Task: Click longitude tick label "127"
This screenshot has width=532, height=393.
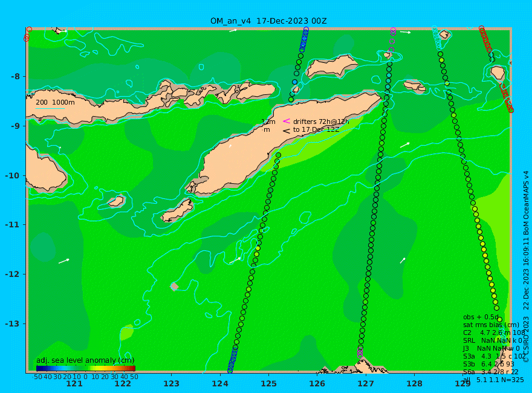Action: click(366, 383)
